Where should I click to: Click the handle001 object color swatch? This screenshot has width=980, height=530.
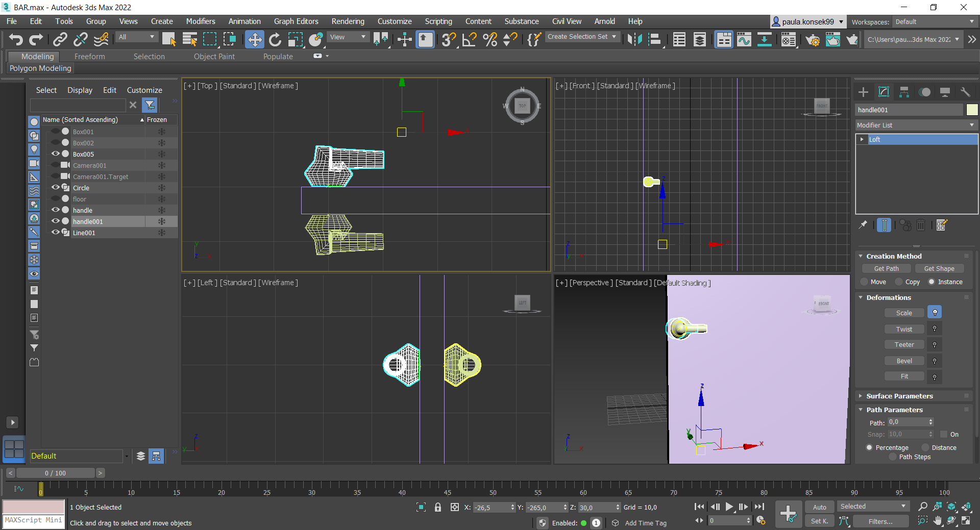972,110
